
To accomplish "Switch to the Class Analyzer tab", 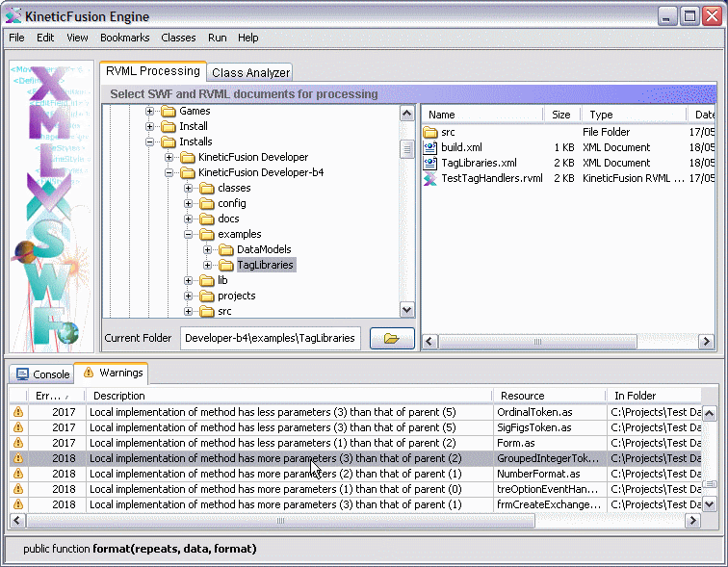I will (x=250, y=72).
